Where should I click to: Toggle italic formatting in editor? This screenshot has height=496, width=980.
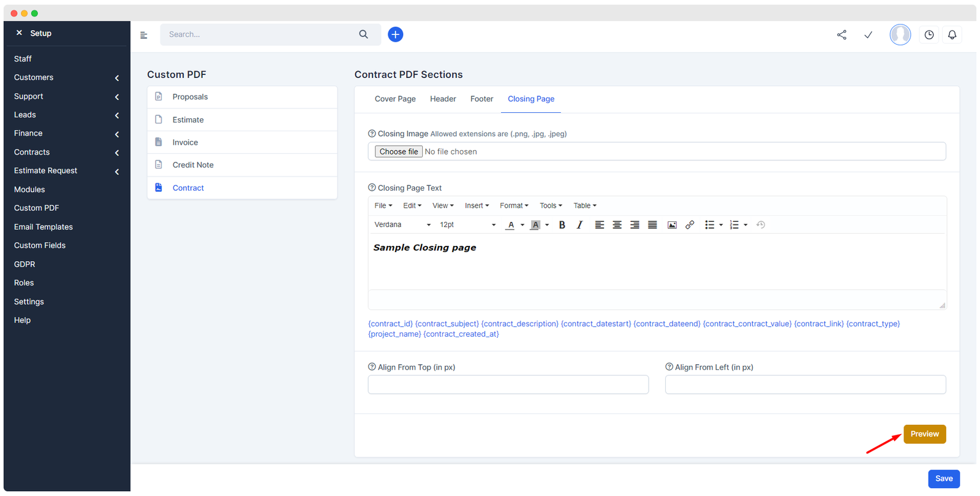[579, 225]
